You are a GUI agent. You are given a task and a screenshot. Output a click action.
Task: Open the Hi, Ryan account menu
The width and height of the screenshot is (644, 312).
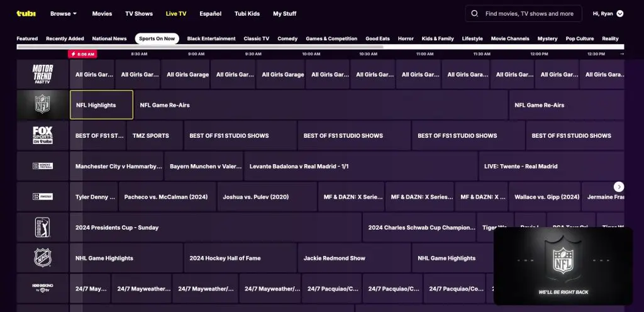coord(608,14)
